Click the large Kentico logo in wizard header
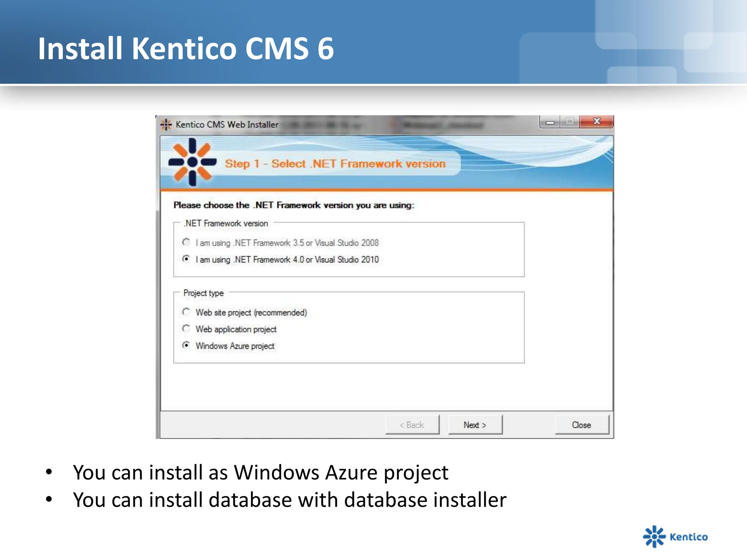The height and width of the screenshot is (560, 747). [x=193, y=162]
